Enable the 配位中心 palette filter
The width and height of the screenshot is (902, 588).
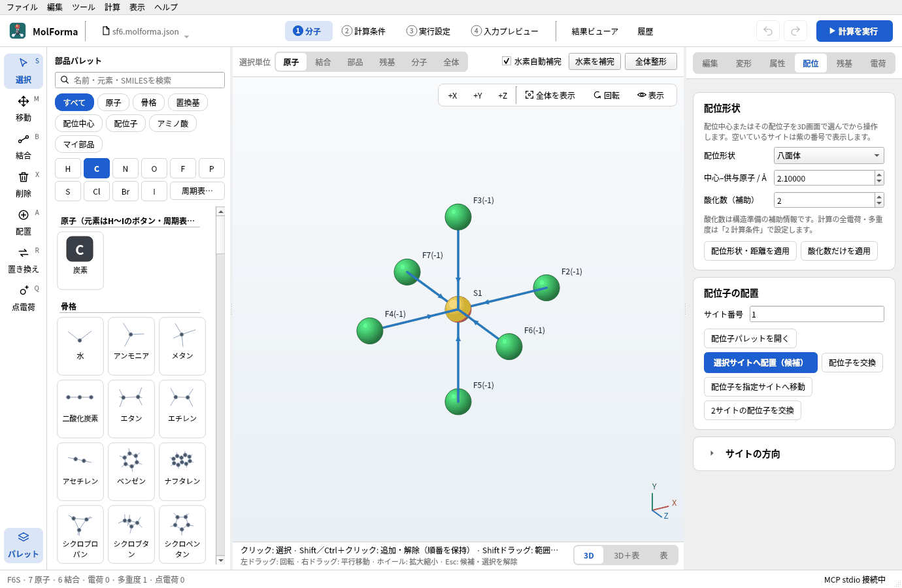pos(78,123)
